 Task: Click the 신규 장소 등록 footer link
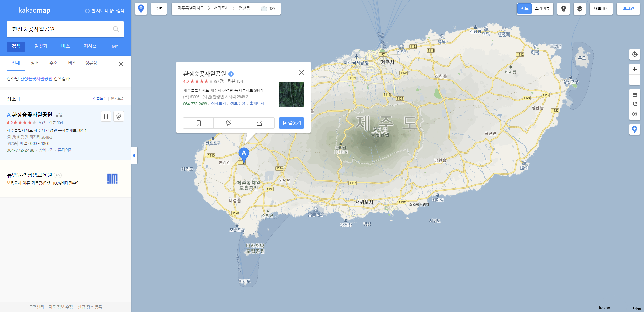point(90,307)
